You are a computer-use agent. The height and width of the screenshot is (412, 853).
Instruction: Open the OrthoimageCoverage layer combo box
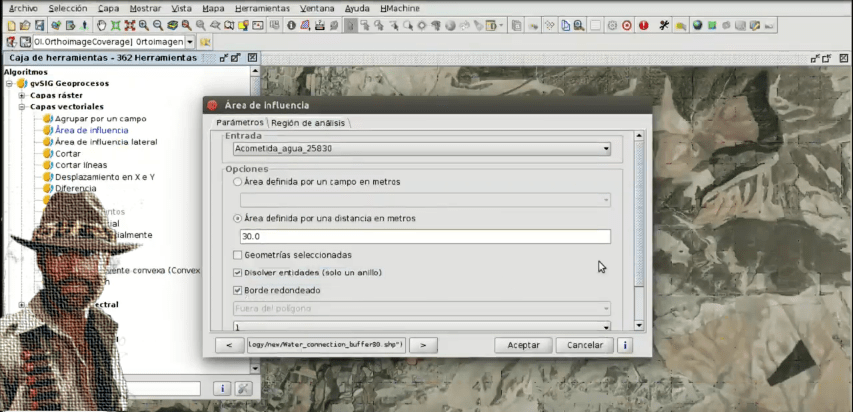[x=191, y=42]
